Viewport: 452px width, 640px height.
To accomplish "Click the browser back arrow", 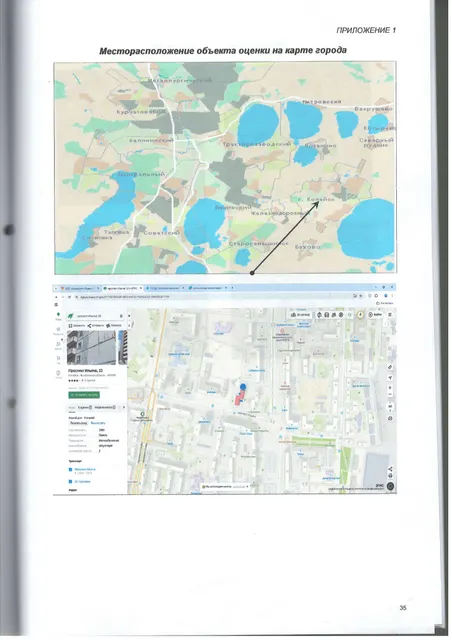I will click(56, 297).
